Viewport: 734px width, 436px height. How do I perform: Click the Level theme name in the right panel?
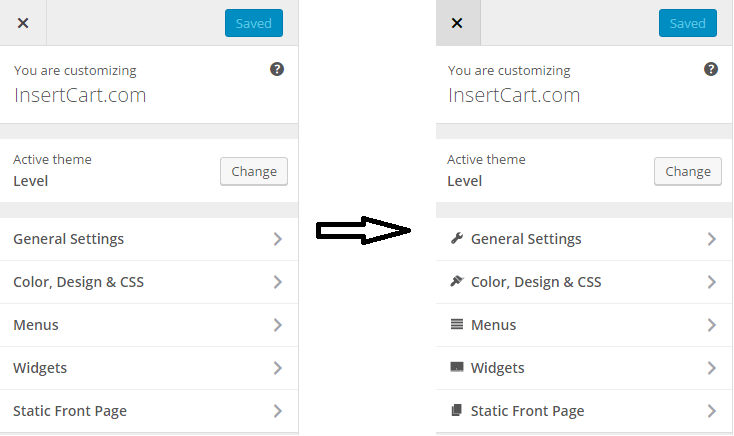[464, 181]
